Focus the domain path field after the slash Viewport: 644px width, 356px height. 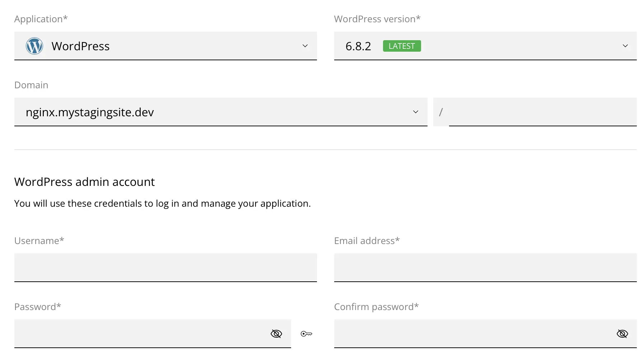pyautogui.click(x=542, y=112)
